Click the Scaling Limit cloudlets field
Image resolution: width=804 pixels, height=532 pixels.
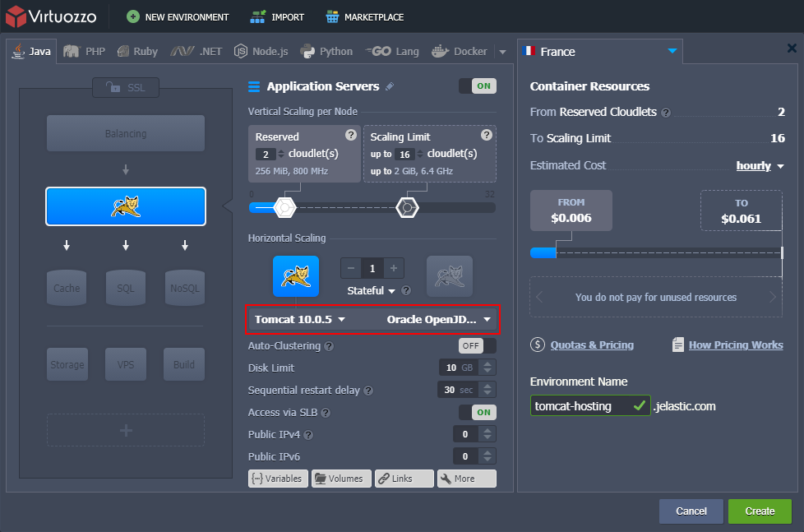(404, 155)
